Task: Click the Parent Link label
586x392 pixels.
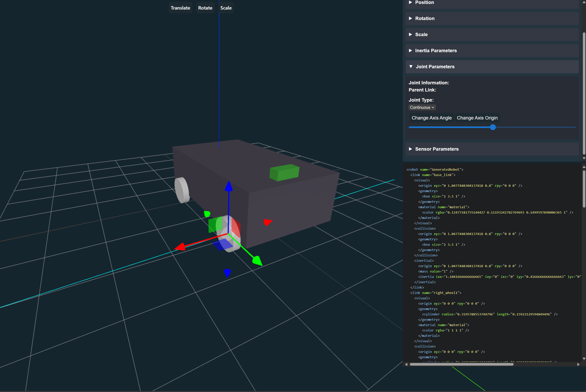Action: (422, 90)
